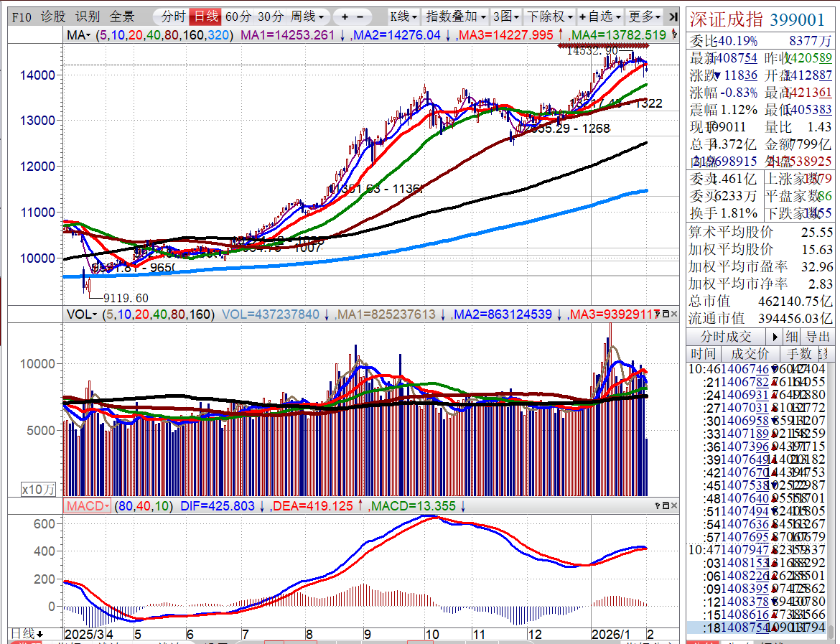Click the 日线 period label at bottom-left
Screen dimensions: 840x644
(26, 634)
